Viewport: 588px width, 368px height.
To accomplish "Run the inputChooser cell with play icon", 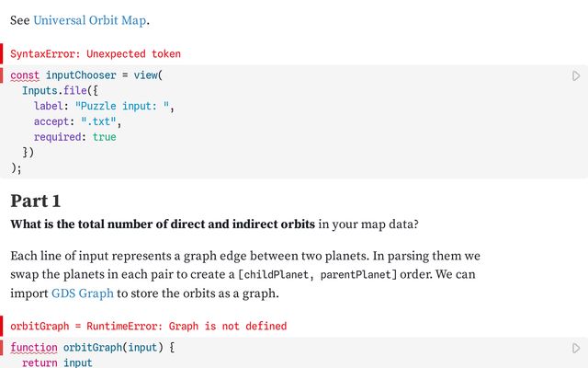I will click(576, 75).
